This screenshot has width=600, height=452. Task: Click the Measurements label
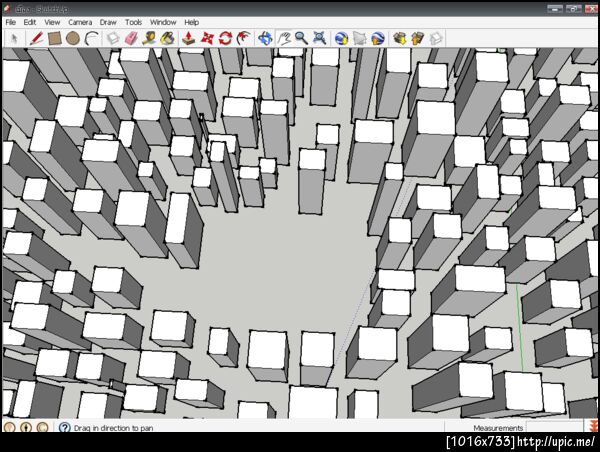pyautogui.click(x=498, y=428)
